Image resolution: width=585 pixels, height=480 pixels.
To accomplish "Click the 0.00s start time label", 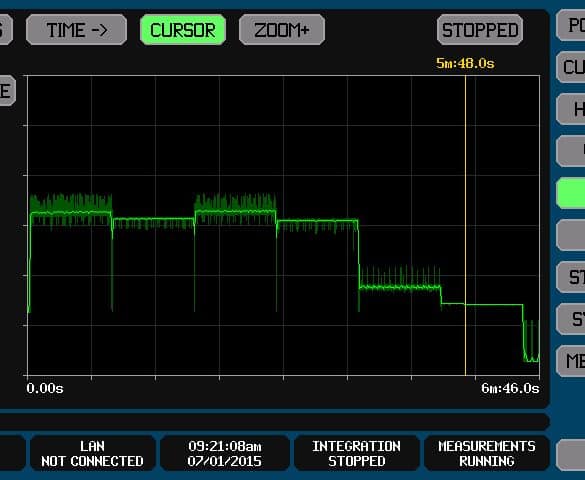I will [45, 388].
